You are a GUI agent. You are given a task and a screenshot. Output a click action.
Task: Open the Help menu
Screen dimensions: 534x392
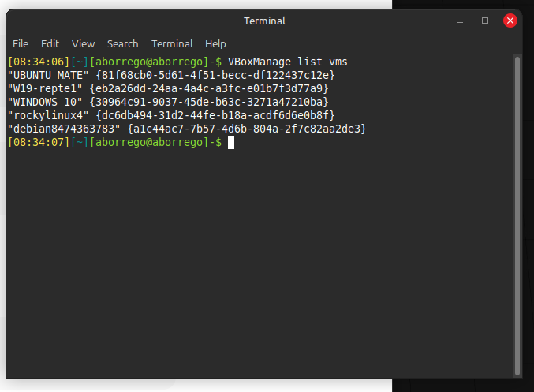(215, 43)
